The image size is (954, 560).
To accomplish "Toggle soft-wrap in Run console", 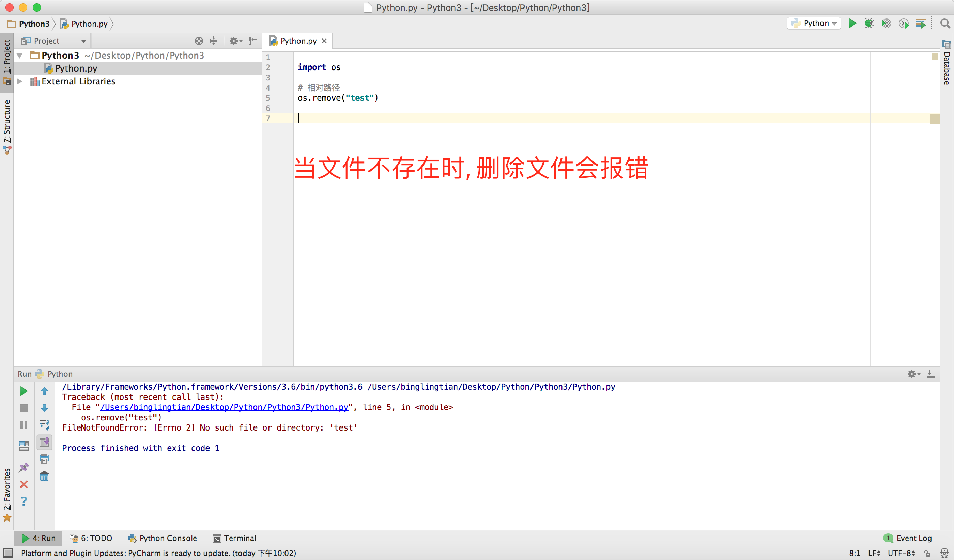I will pyautogui.click(x=44, y=425).
